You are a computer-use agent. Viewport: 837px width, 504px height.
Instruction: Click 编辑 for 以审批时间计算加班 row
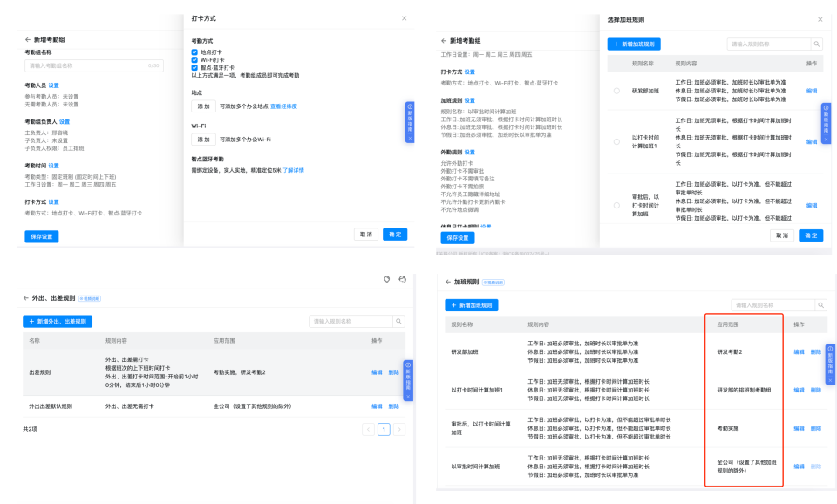[x=799, y=467]
